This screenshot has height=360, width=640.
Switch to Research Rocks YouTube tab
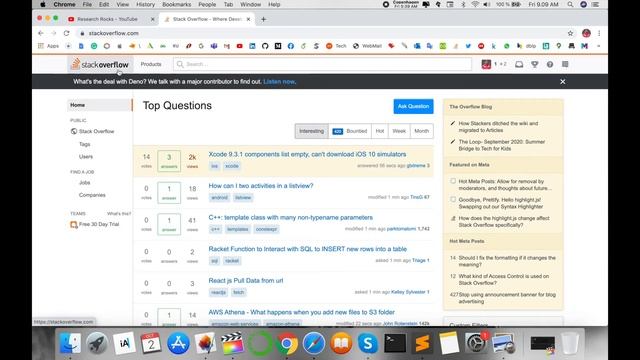tap(107, 19)
